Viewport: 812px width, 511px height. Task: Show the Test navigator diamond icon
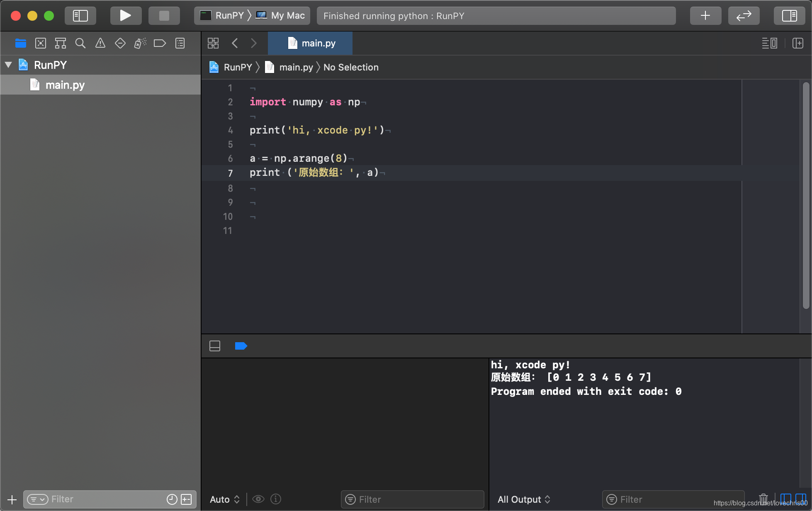click(x=120, y=43)
